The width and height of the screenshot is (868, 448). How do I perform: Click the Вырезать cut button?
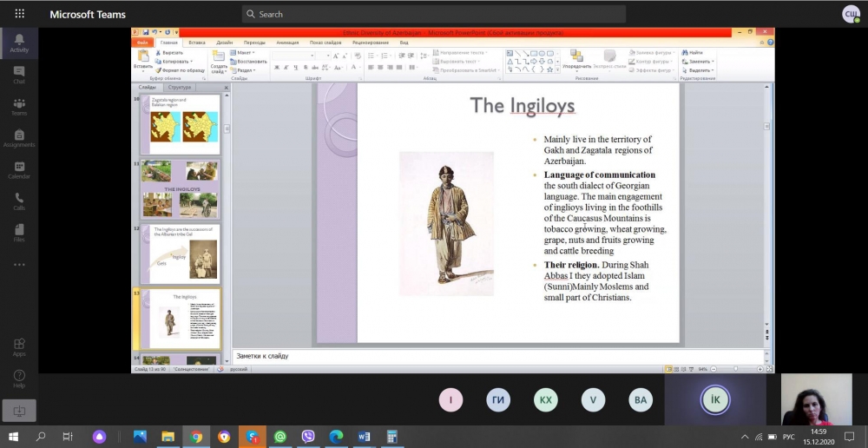click(x=171, y=53)
